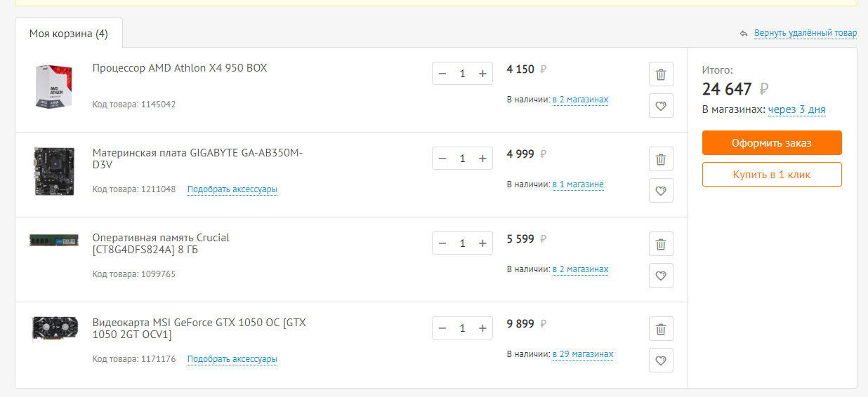Image resolution: width=868 pixels, height=397 pixels.
Task: Favorite the GIGABYTE GA-AB350M-D3V motherboard
Action: (661, 191)
